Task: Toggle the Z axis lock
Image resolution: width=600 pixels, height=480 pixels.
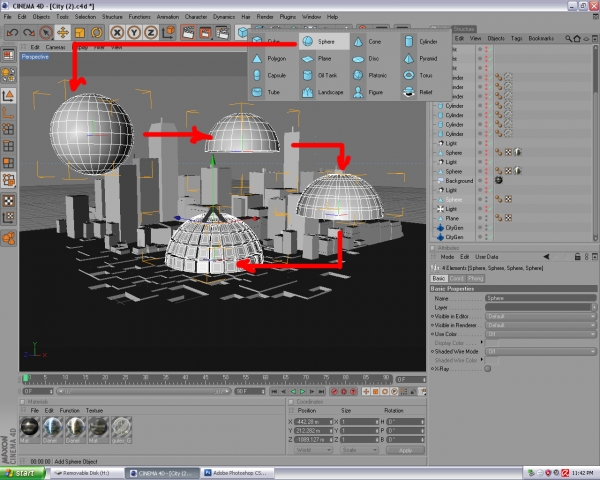Action: click(x=151, y=33)
